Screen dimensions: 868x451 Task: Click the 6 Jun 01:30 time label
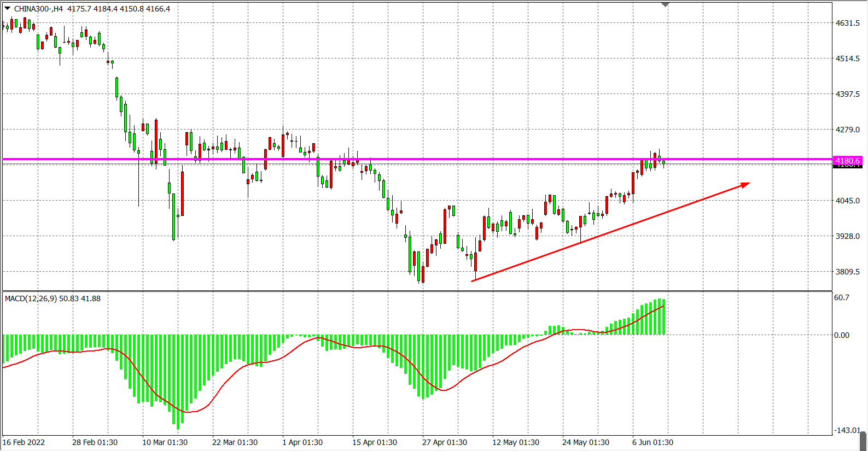click(653, 442)
